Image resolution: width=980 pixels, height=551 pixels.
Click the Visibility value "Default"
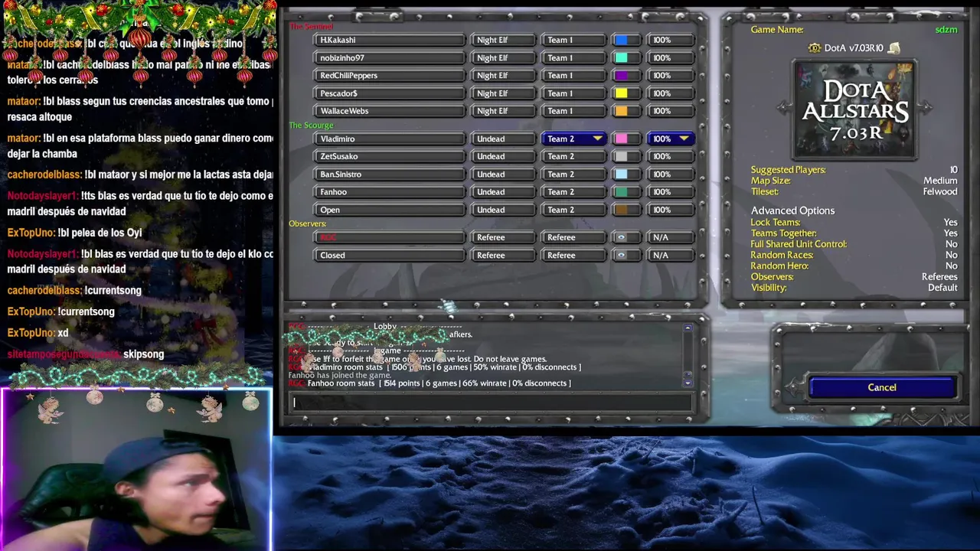coord(942,288)
